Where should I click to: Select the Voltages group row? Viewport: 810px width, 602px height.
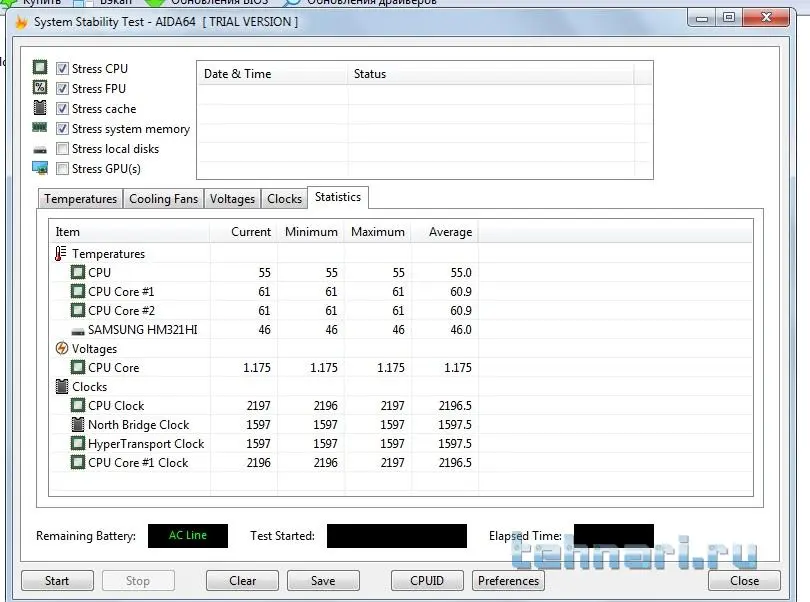click(x=95, y=349)
